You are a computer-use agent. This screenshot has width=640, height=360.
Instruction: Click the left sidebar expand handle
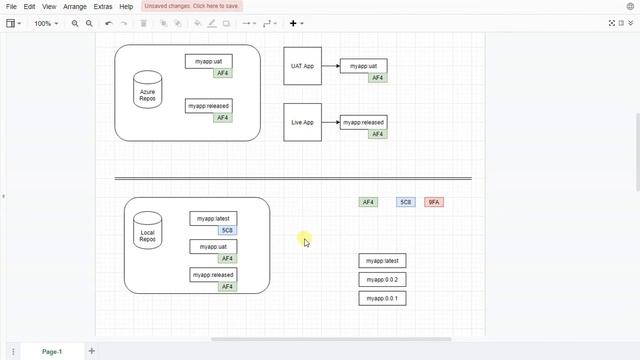pos(4,196)
